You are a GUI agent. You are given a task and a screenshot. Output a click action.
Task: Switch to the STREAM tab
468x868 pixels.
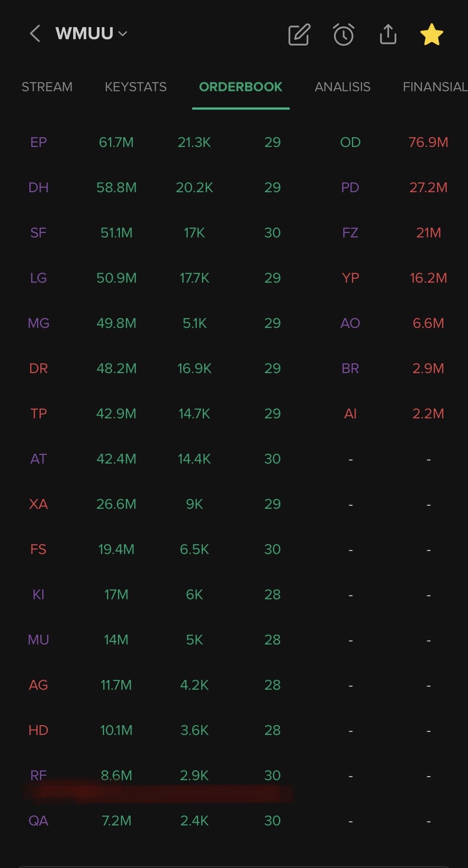tap(47, 87)
